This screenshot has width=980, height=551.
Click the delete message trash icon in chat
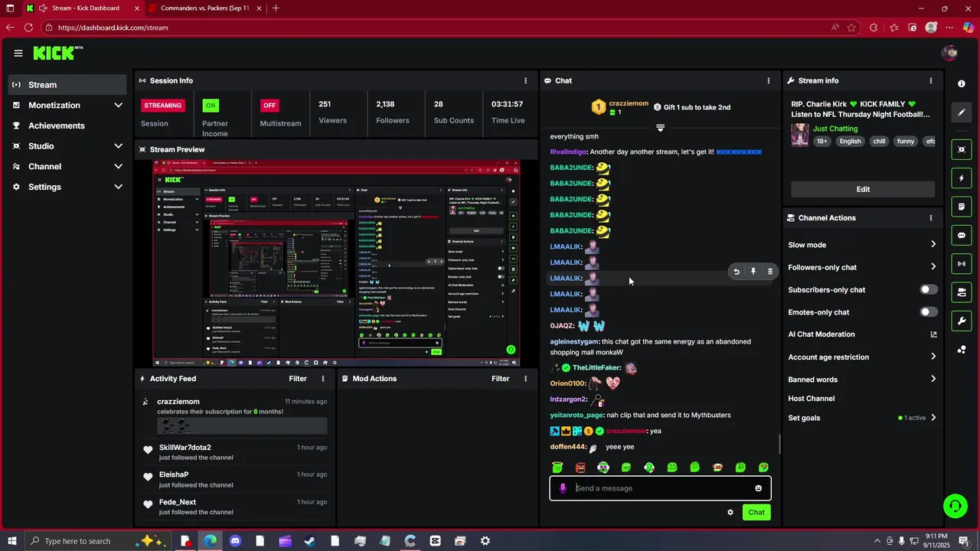click(770, 271)
